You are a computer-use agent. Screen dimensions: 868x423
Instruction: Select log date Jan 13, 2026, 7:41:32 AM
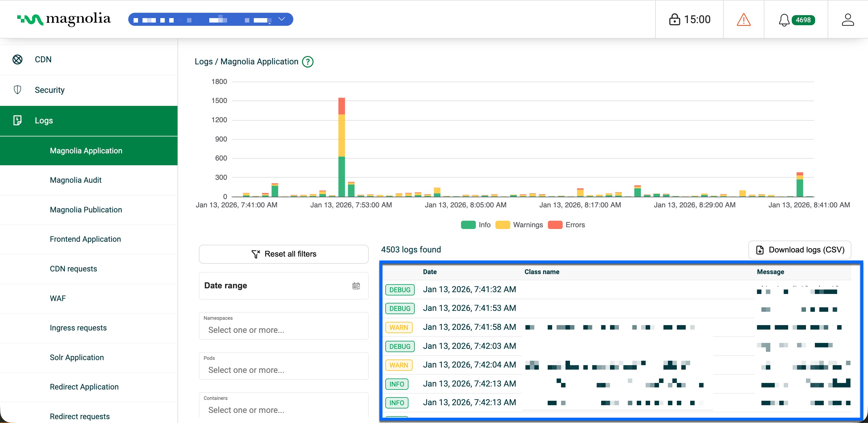469,289
